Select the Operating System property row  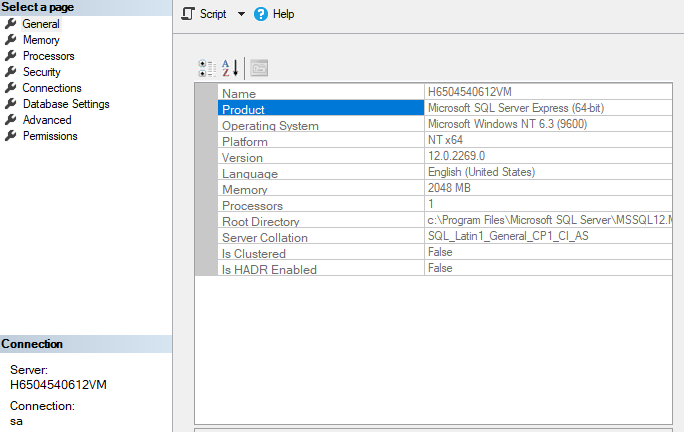321,124
